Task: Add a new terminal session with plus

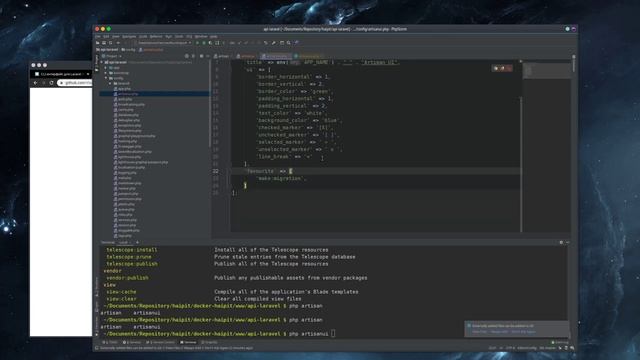Action: (138, 242)
